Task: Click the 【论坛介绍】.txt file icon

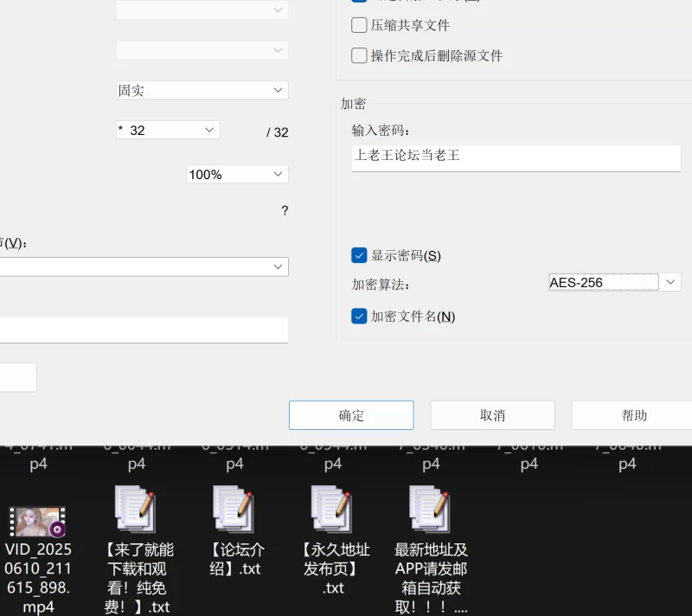Action: click(234, 510)
